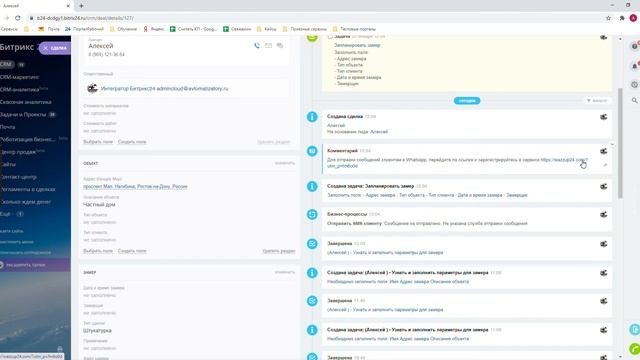640x360 pixels.
Task: Open Роботизация бизнес... menu item
Action: click(27, 140)
